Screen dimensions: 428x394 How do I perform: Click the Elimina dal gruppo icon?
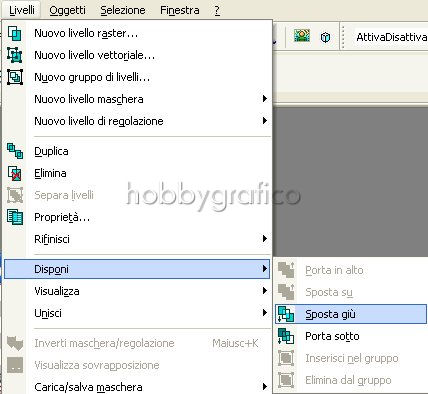point(286,380)
